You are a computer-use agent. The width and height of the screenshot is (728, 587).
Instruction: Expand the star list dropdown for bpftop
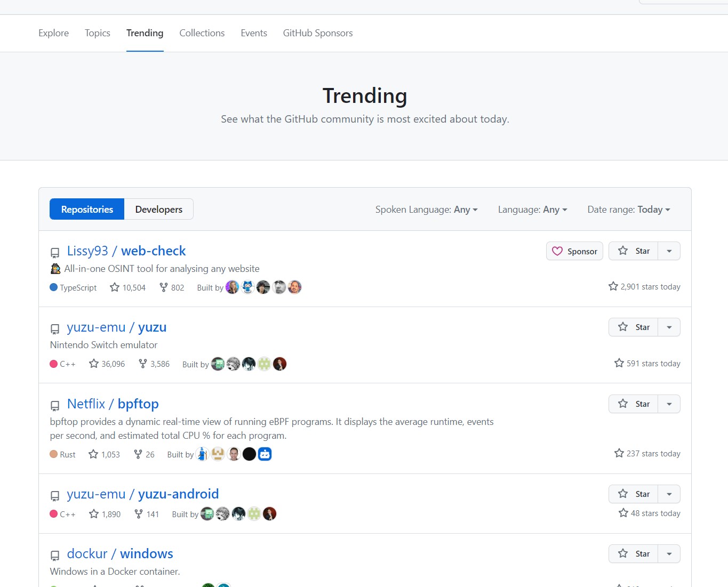click(x=669, y=404)
